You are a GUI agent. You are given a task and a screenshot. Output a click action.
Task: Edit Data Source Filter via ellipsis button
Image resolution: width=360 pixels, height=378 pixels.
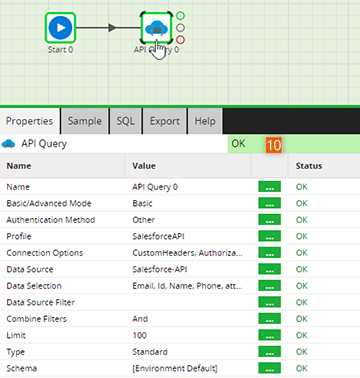(x=269, y=302)
